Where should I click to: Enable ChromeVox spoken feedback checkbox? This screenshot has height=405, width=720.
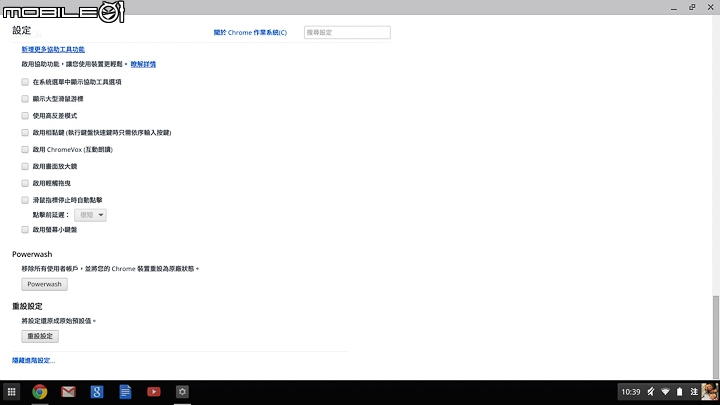coord(25,149)
